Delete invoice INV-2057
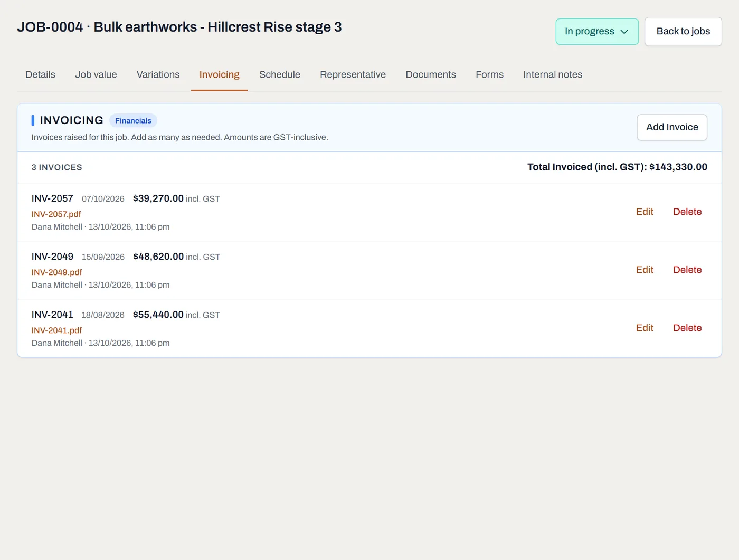 [687, 212]
